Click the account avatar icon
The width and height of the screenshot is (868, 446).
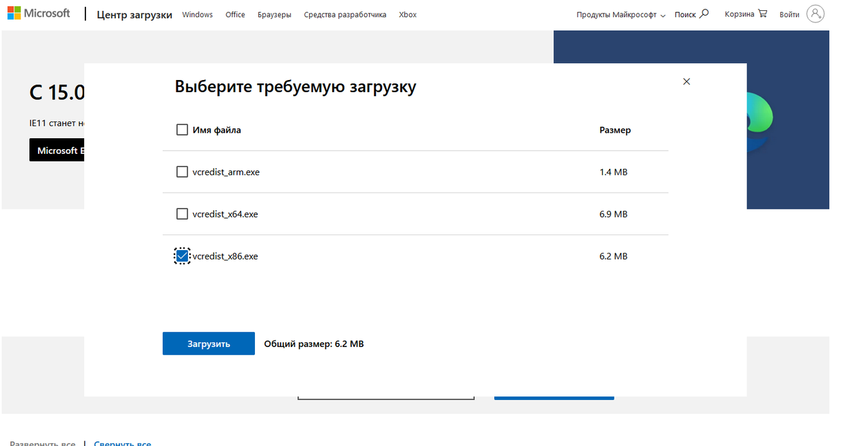pos(815,14)
